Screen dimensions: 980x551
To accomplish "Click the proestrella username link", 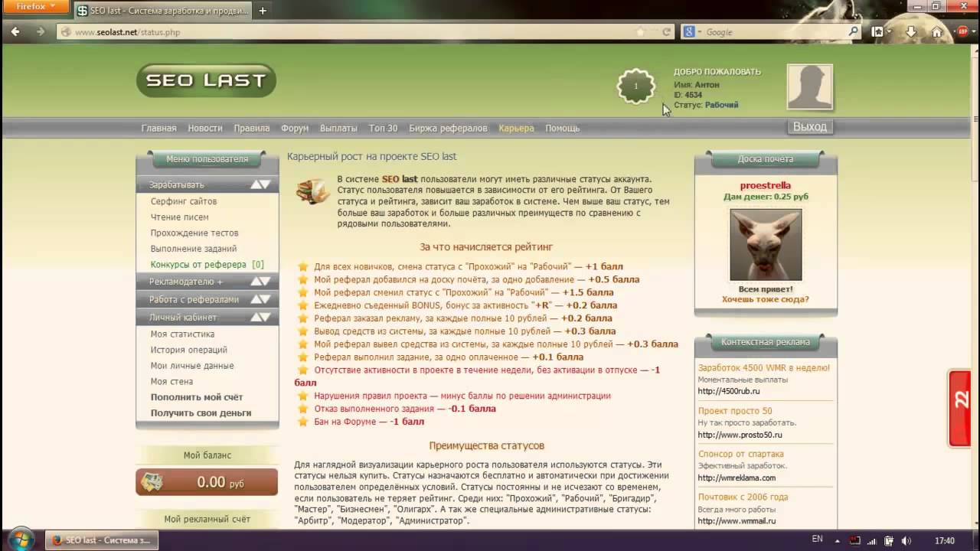I will click(x=766, y=185).
